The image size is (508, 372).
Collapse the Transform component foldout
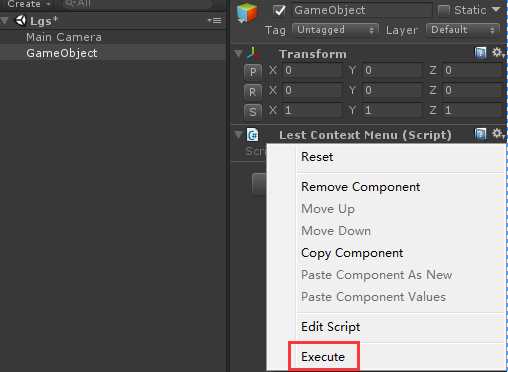tap(238, 53)
